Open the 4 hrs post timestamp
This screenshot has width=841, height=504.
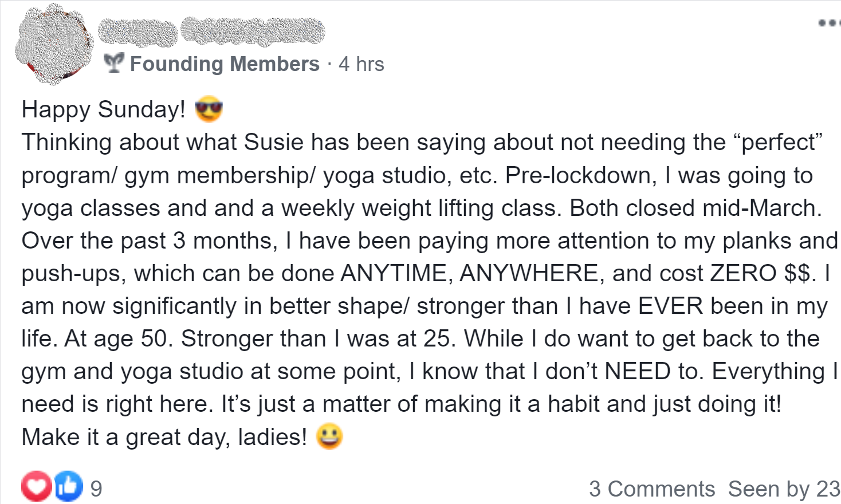361,64
